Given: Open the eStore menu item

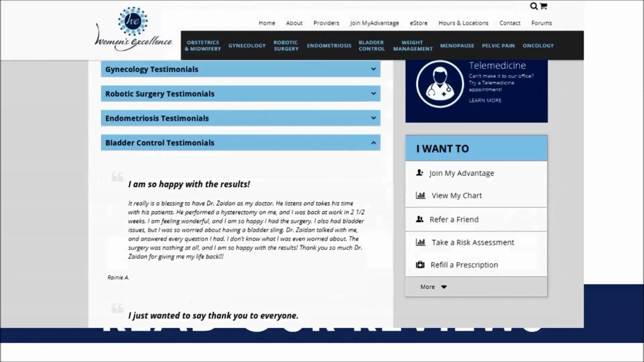Looking at the screenshot, I should [x=419, y=23].
